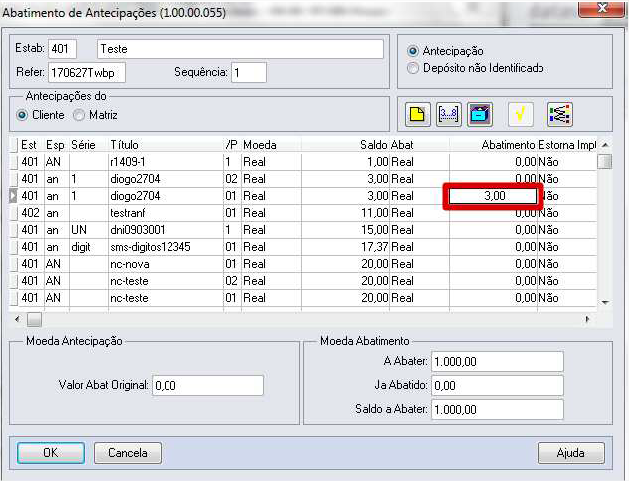Click the Teste name field
629x481 pixels.
[240, 49]
